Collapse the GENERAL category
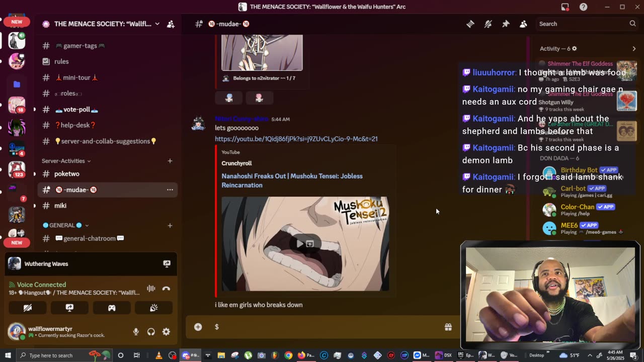This screenshot has width=644, height=362. pos(65,225)
